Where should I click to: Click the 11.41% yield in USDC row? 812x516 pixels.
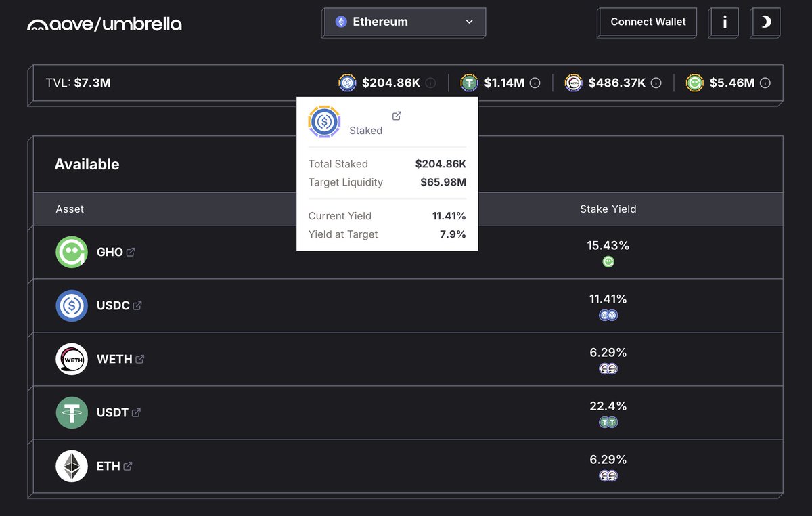(x=608, y=299)
